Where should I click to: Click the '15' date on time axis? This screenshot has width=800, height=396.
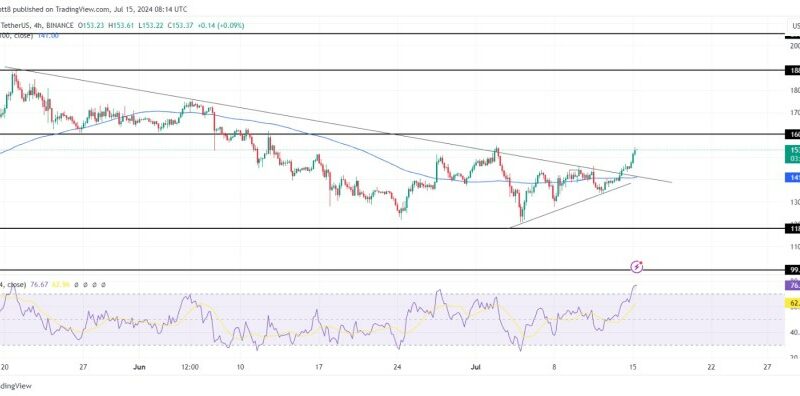click(x=633, y=366)
